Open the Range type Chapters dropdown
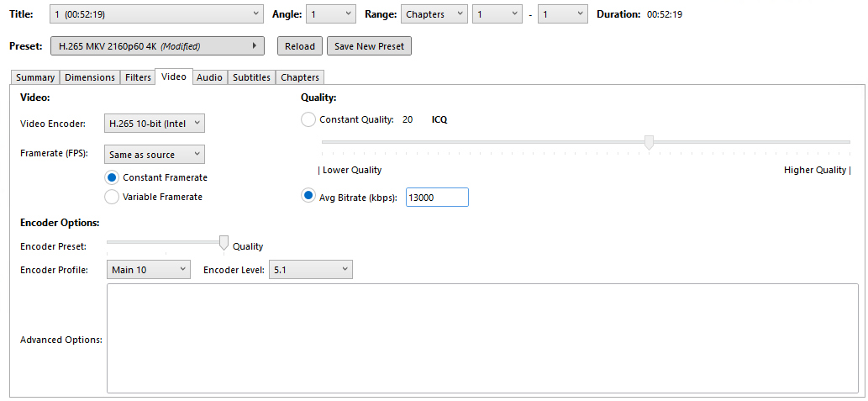This screenshot has height=401, width=868. 434,14
